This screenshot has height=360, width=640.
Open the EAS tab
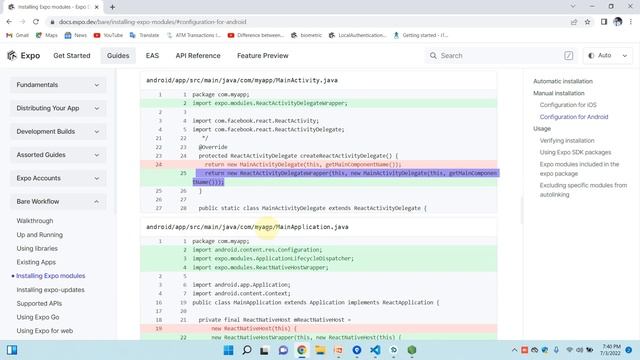(x=152, y=56)
